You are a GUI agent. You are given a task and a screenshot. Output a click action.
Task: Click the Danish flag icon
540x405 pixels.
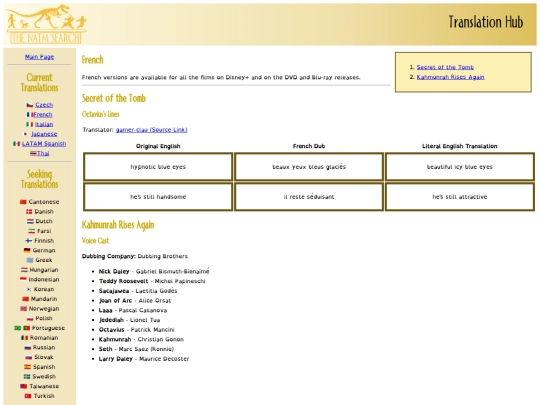[x=29, y=211]
